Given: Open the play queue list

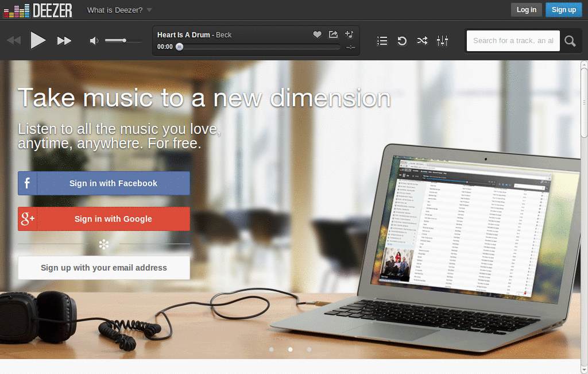Looking at the screenshot, I should 382,40.
